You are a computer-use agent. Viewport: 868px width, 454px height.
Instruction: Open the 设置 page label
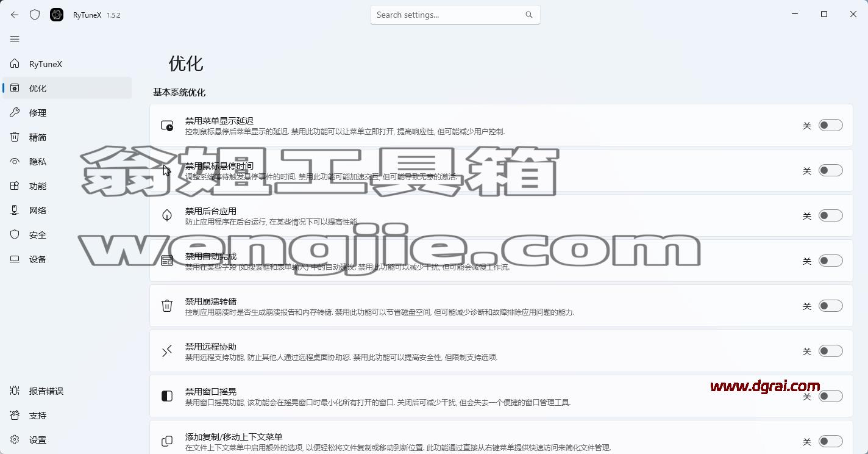pos(38,440)
